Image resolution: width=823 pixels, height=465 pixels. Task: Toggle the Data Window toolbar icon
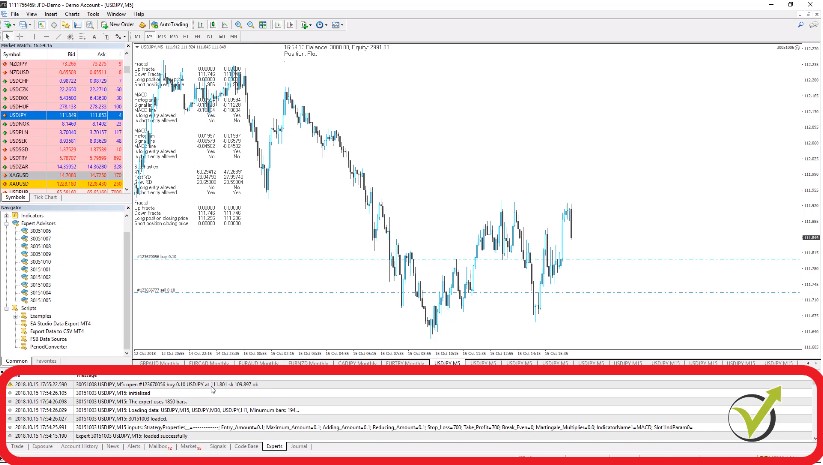click(x=54, y=25)
